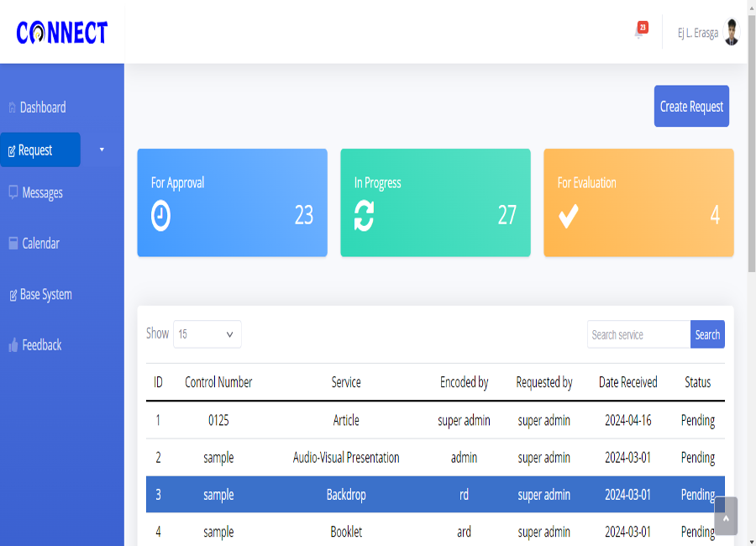Go to Dashboard in sidebar
Screen dimensions: 756x546
(x=42, y=108)
